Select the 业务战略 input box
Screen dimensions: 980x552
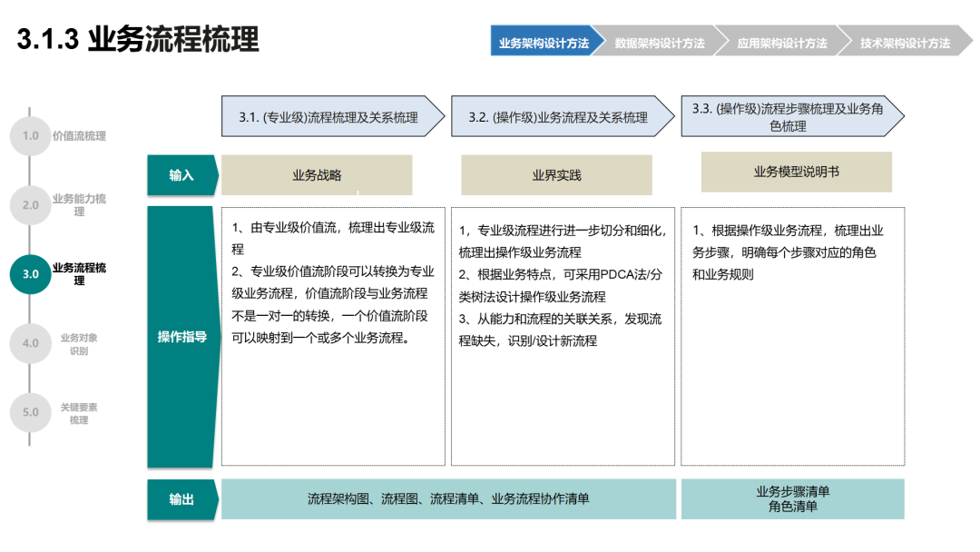click(x=317, y=175)
